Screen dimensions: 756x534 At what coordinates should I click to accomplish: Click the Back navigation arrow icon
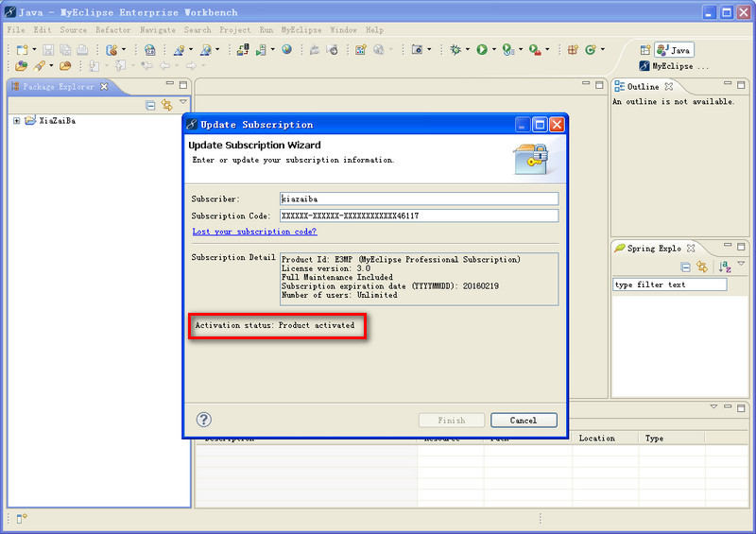[164, 65]
